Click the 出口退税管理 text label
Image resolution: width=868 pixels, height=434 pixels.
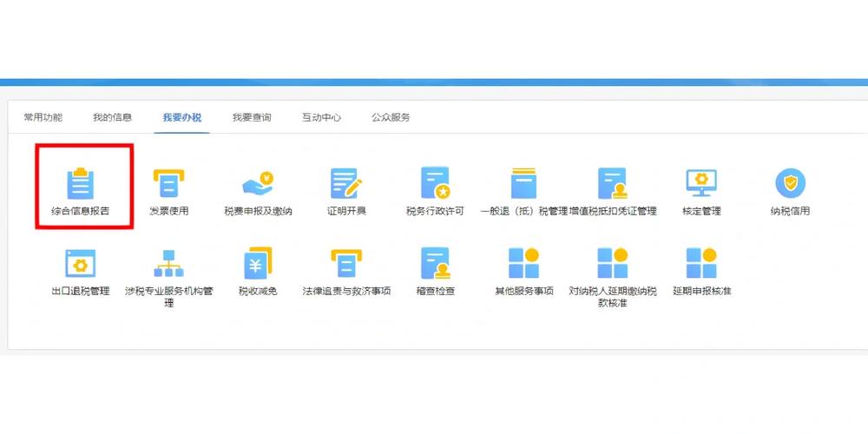coord(80,291)
